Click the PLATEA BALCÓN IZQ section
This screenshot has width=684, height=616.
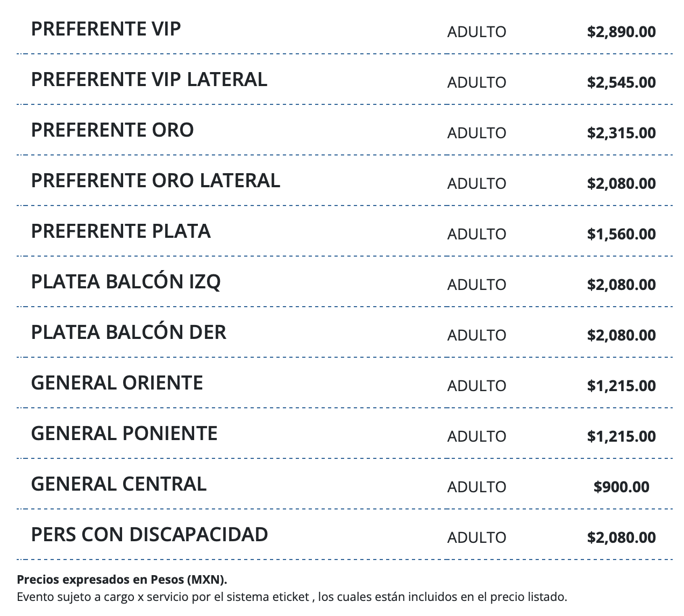[x=126, y=282]
